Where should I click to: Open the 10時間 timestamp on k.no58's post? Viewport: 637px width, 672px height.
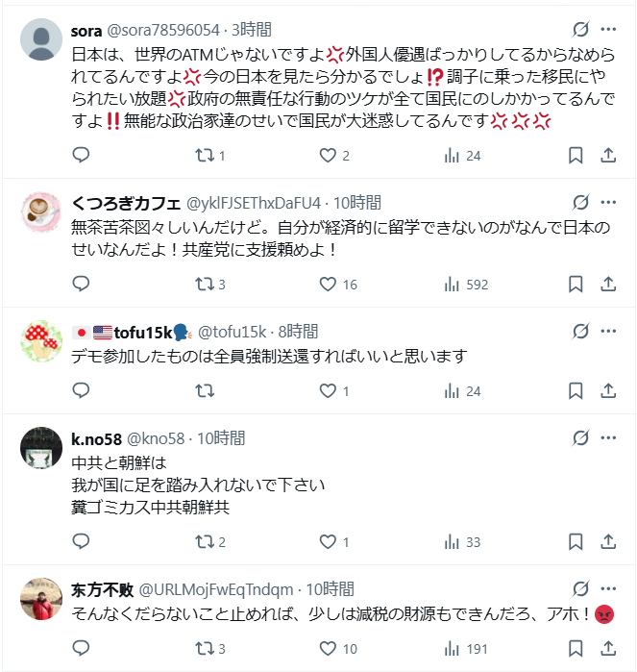pyautogui.click(x=221, y=438)
